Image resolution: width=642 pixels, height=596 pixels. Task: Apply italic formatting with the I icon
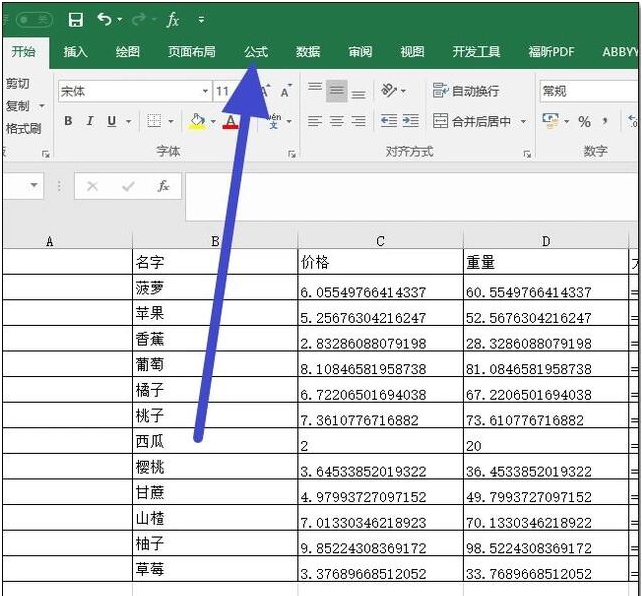tap(89, 121)
